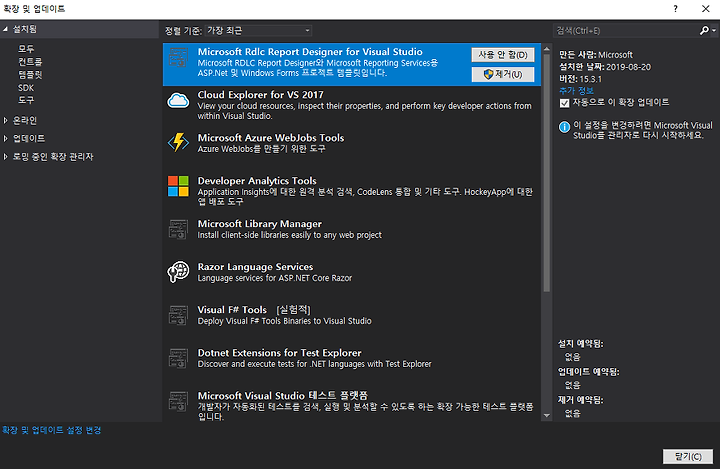The width and height of the screenshot is (720, 469).
Task: Select Microsoft Visual Studio 테스트 플랫폼 title
Action: click(282, 396)
